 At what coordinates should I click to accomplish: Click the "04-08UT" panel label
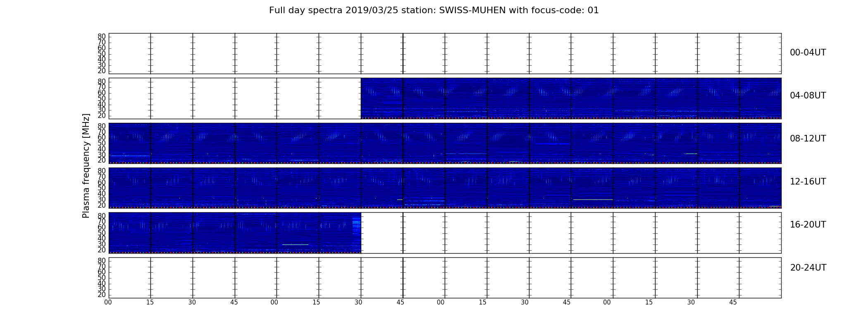click(808, 96)
